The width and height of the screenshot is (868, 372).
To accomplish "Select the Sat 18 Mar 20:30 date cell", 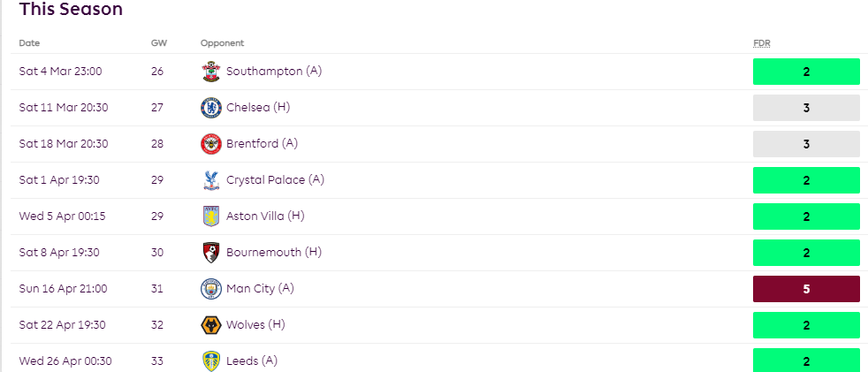I will pos(64,144).
